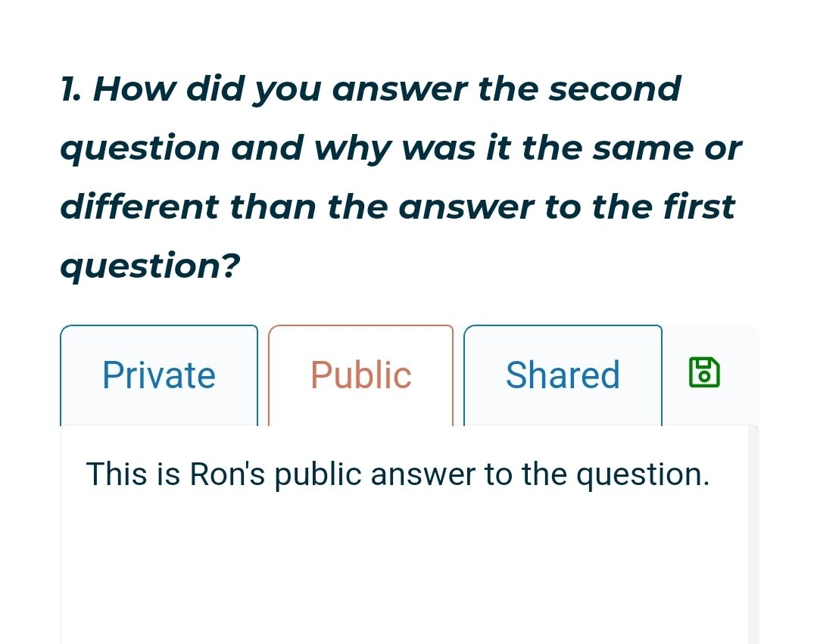Click the heading word 'first'

(699, 206)
